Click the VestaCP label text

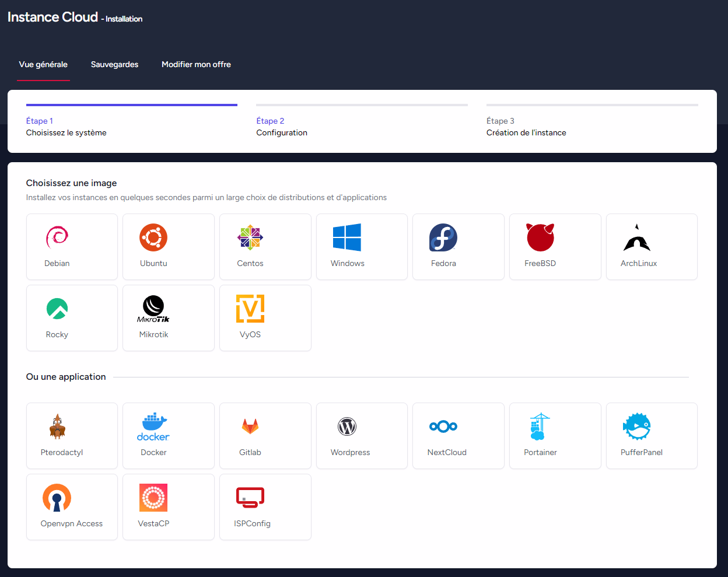tap(153, 523)
